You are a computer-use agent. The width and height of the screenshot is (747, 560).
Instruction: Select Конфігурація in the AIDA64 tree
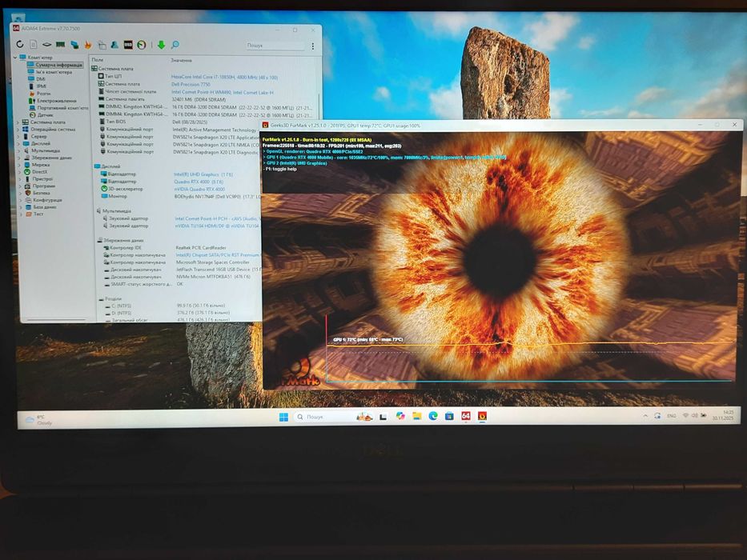point(48,200)
